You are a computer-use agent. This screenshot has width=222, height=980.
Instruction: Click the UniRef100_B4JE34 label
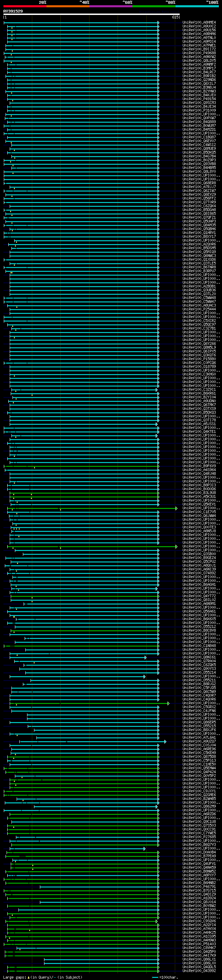click(199, 106)
